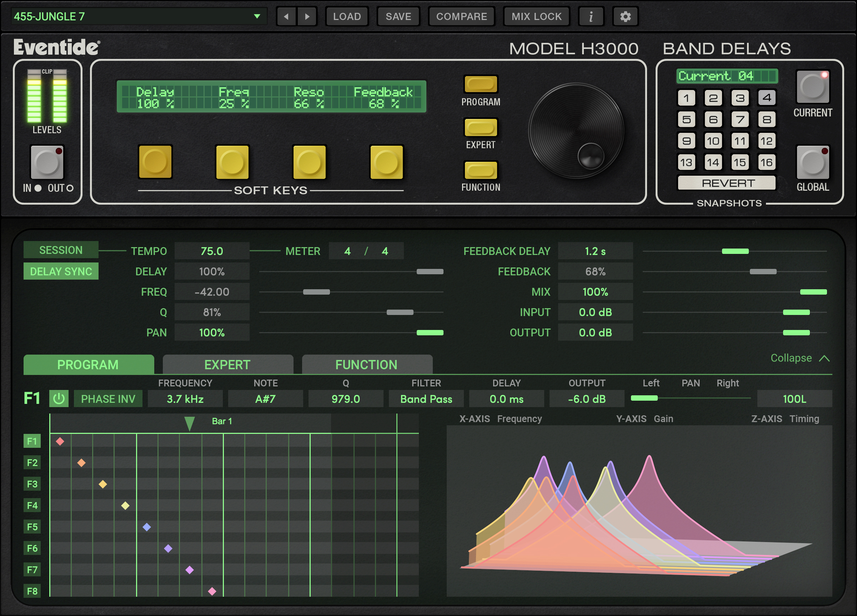Change the Z-AXIS Timing setting
This screenshot has height=616, width=857.
coord(804,419)
